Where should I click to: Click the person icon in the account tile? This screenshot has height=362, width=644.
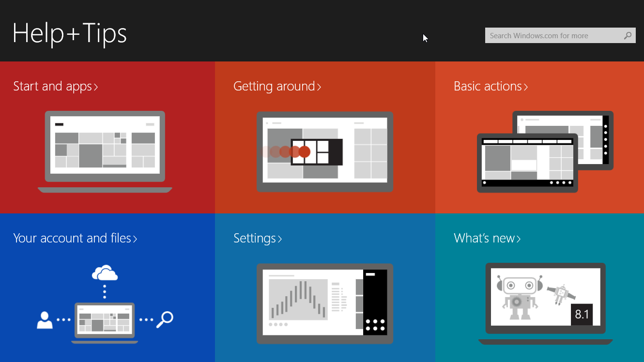point(45,320)
